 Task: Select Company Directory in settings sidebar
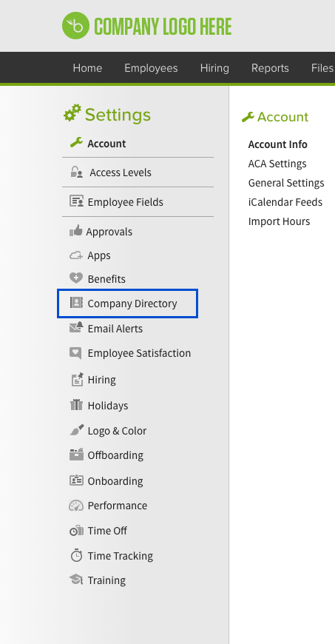128,303
